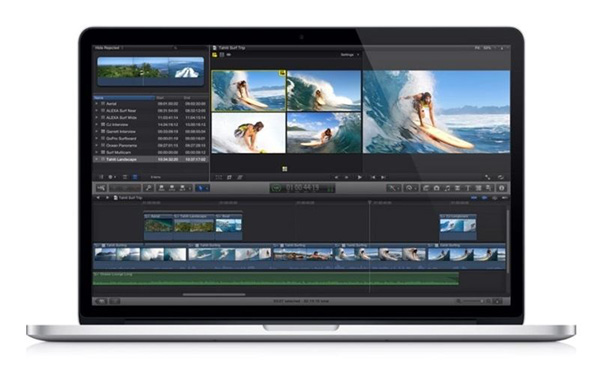
Task: Open the Music and Sound browser
Action: 447,188
